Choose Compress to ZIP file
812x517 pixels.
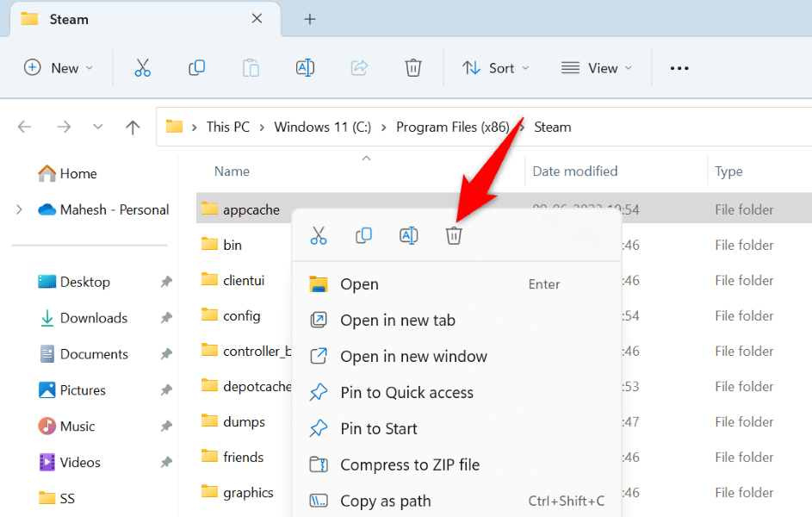(456, 464)
